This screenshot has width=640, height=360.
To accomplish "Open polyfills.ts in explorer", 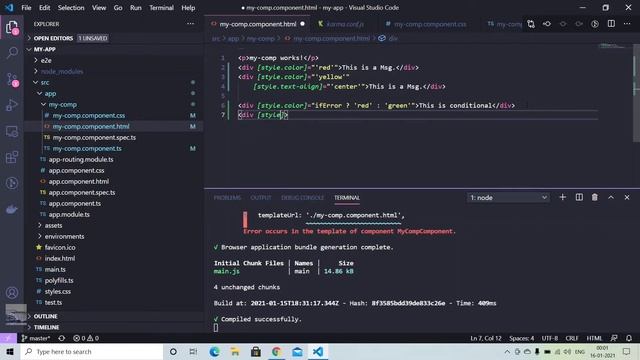I will point(59,280).
